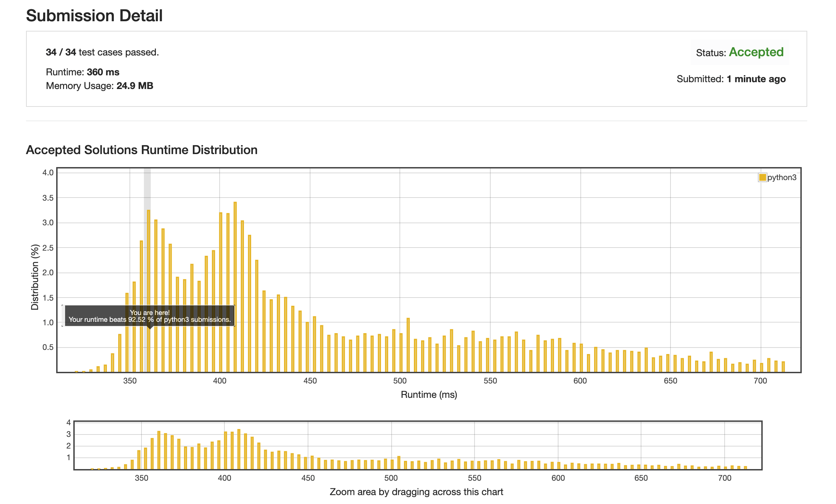Click the Submission Detail heading
The height and width of the screenshot is (504, 836).
pyautogui.click(x=94, y=16)
